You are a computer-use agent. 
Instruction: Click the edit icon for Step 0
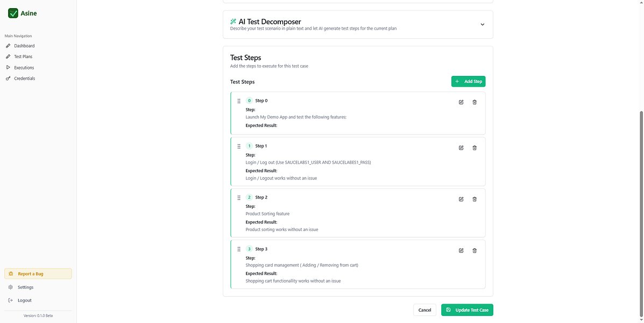(461, 102)
